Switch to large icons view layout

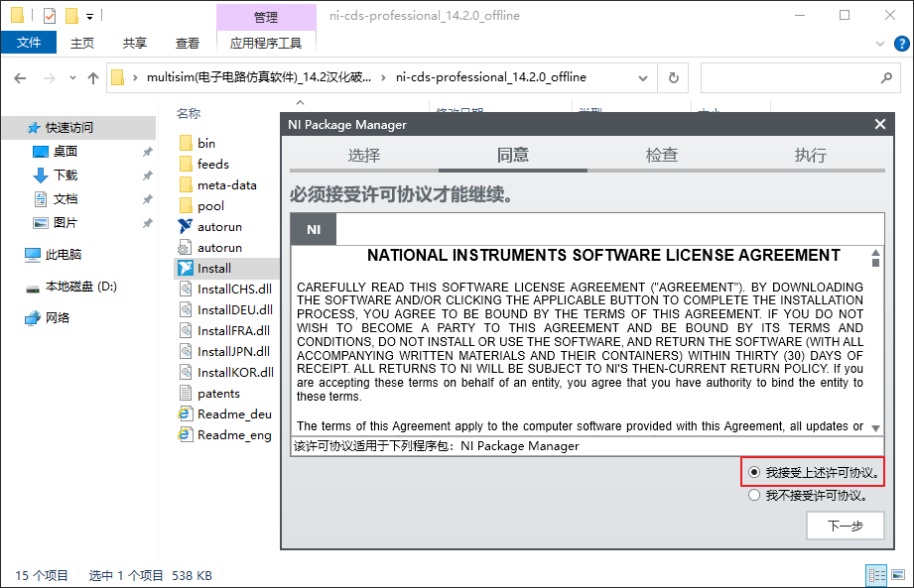click(898, 576)
